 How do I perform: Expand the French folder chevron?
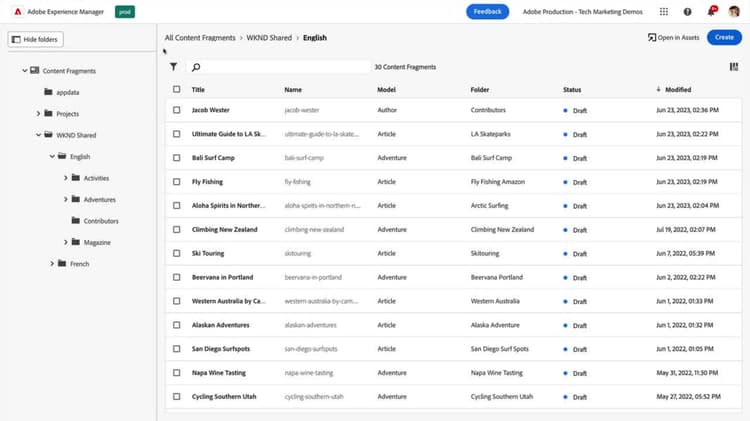coord(52,264)
